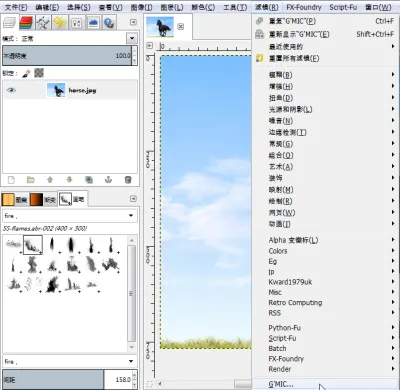
Task: Open the brushes dock configure menu button
Action: coord(133,199)
